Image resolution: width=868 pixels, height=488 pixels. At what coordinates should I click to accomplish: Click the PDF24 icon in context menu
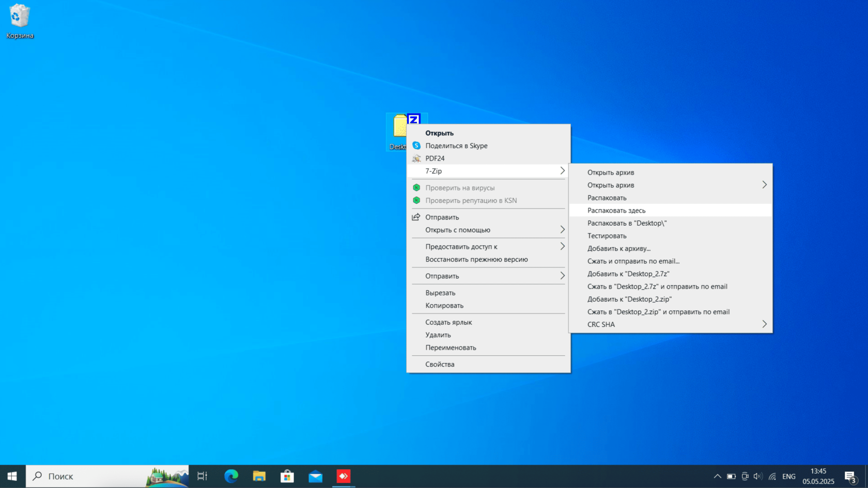(x=416, y=158)
